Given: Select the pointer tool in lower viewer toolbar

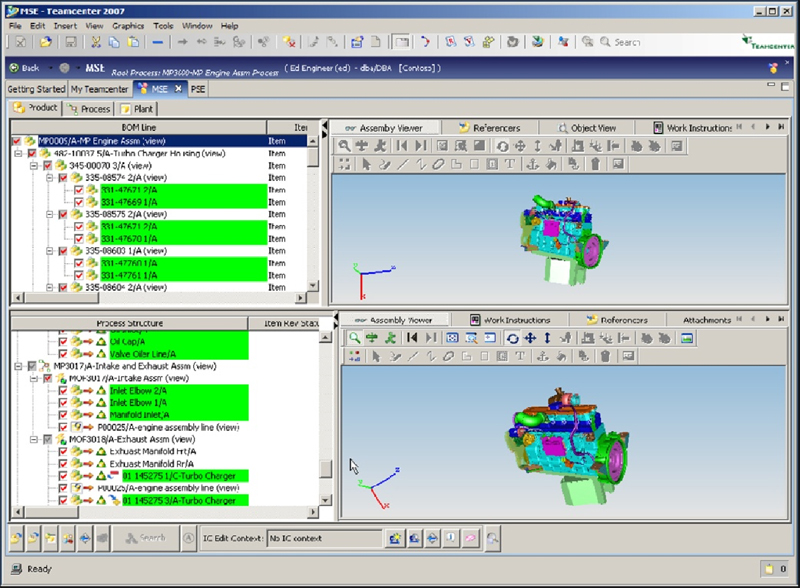Looking at the screenshot, I should click(x=376, y=356).
